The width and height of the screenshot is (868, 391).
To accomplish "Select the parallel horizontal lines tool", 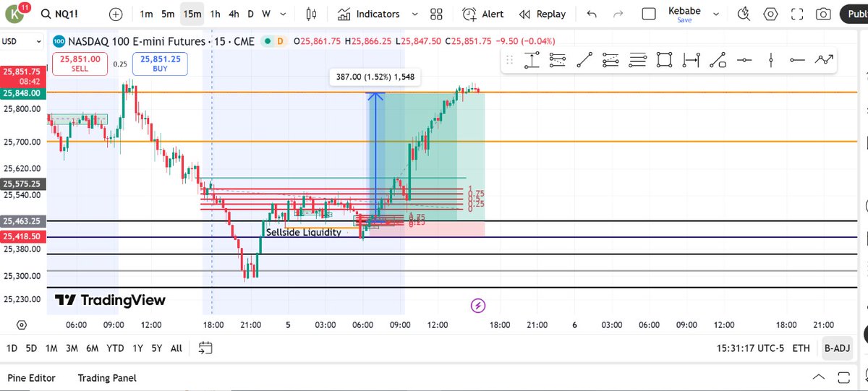I will pyautogui.click(x=638, y=61).
